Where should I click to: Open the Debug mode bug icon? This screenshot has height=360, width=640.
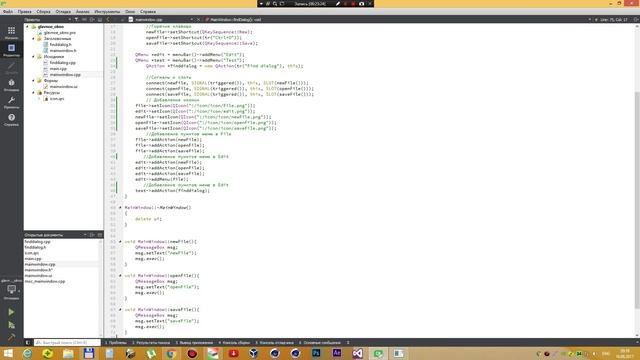click(x=11, y=83)
